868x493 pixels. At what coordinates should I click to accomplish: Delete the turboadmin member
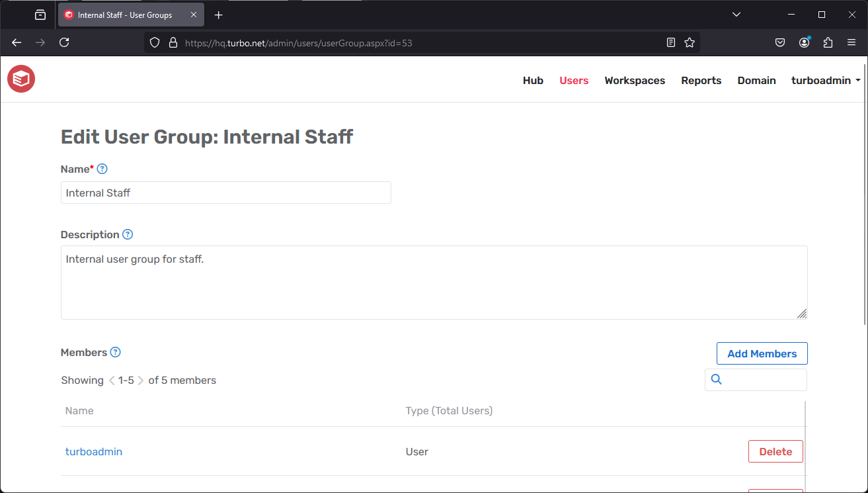click(775, 451)
